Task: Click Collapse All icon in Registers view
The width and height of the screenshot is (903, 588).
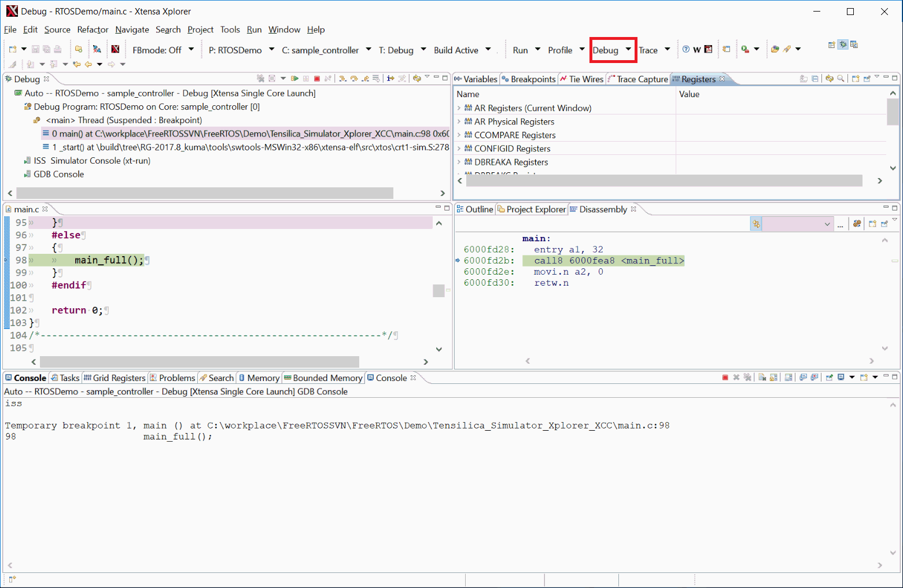Action: click(x=815, y=79)
